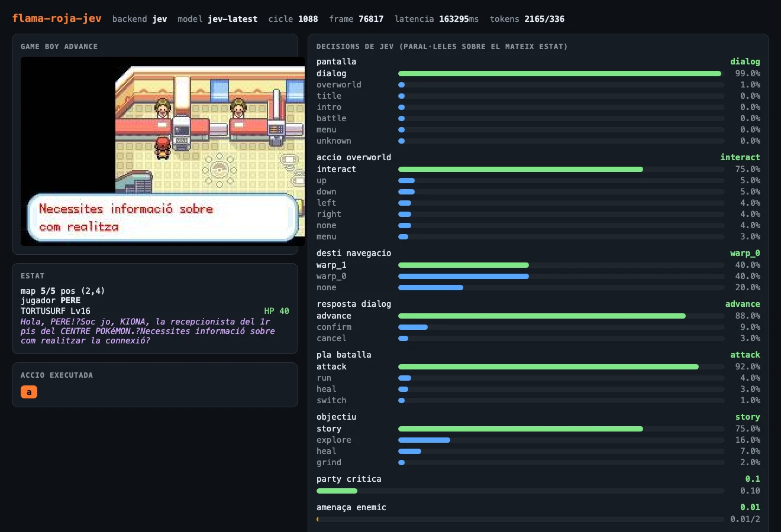Select the "overworld" row under pantalla

(538, 85)
